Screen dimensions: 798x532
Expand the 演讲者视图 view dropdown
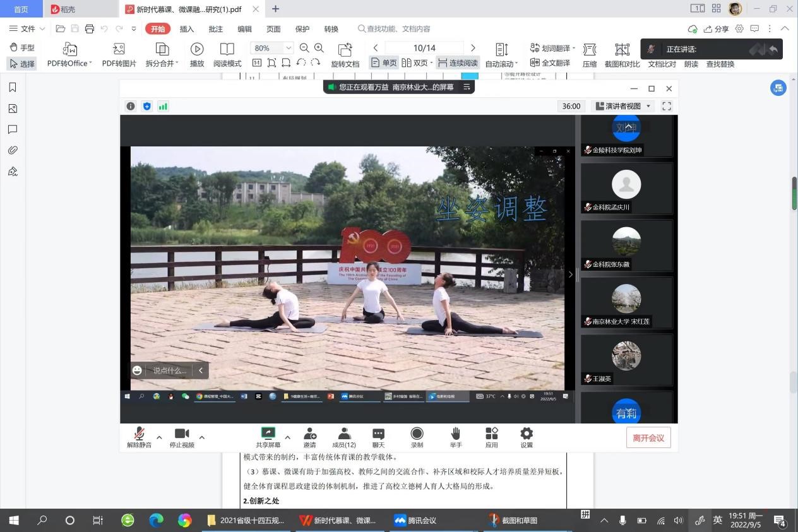648,106
